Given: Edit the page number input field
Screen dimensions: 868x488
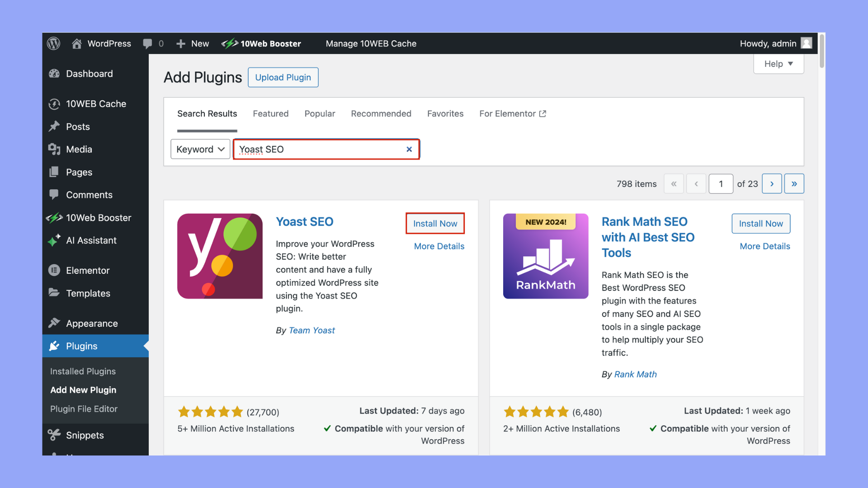Looking at the screenshot, I should [721, 183].
